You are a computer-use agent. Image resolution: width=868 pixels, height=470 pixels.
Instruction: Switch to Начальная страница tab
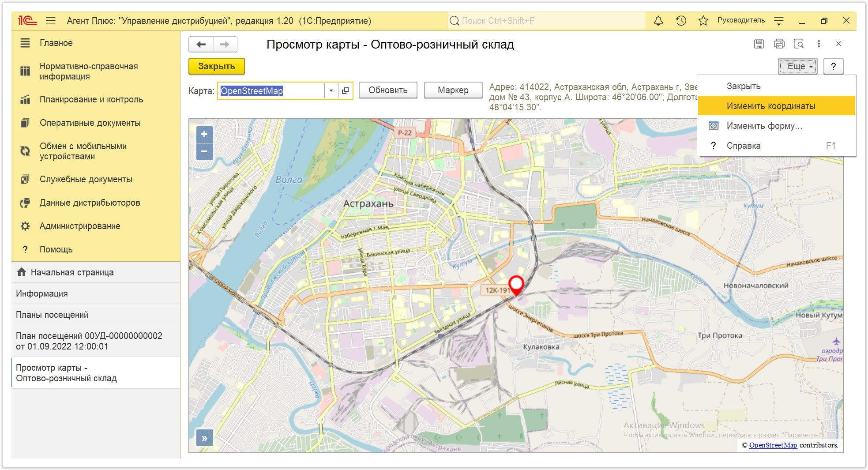96,272
